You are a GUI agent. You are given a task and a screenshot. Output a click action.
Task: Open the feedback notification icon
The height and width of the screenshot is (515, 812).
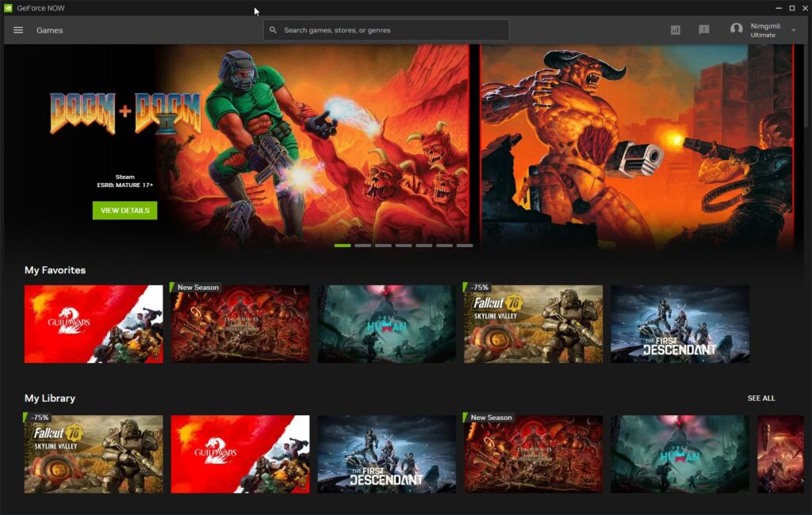[704, 30]
